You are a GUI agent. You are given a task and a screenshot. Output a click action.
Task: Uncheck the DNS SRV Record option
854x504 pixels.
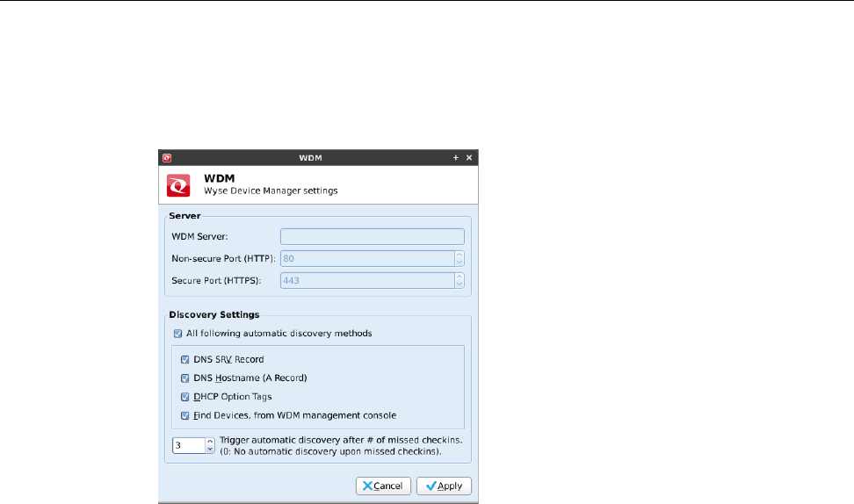tap(185, 360)
